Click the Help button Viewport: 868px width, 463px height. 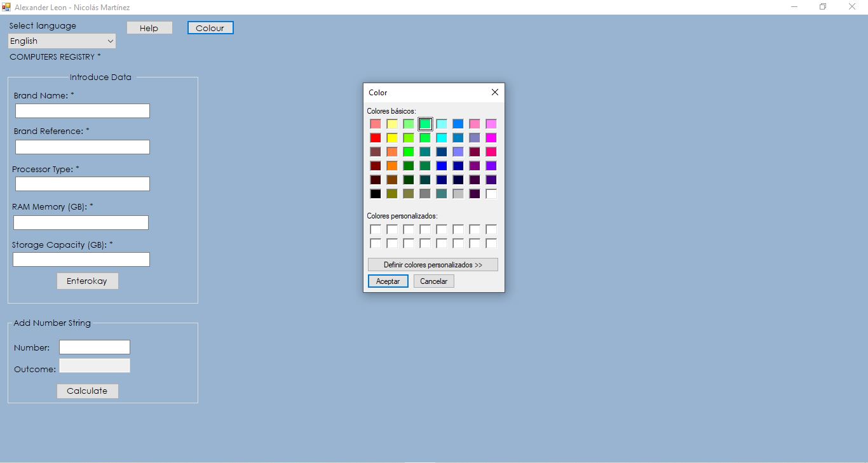point(149,28)
